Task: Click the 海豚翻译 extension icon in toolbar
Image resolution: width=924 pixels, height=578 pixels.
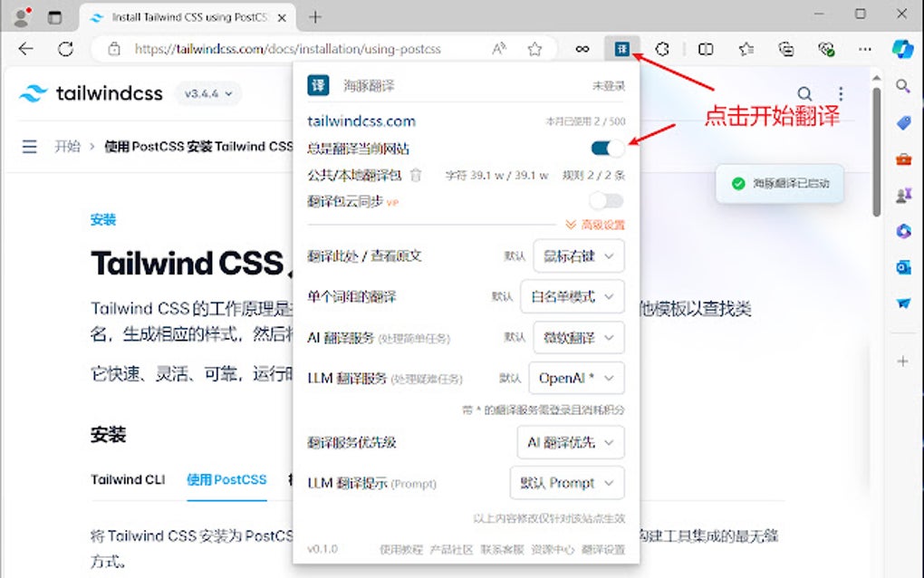Action: [621, 49]
